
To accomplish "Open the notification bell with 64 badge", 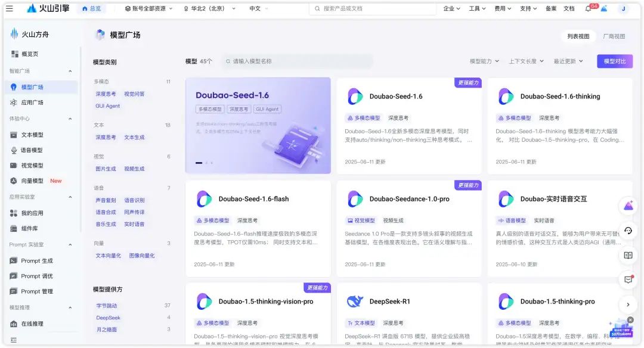I will (588, 8).
